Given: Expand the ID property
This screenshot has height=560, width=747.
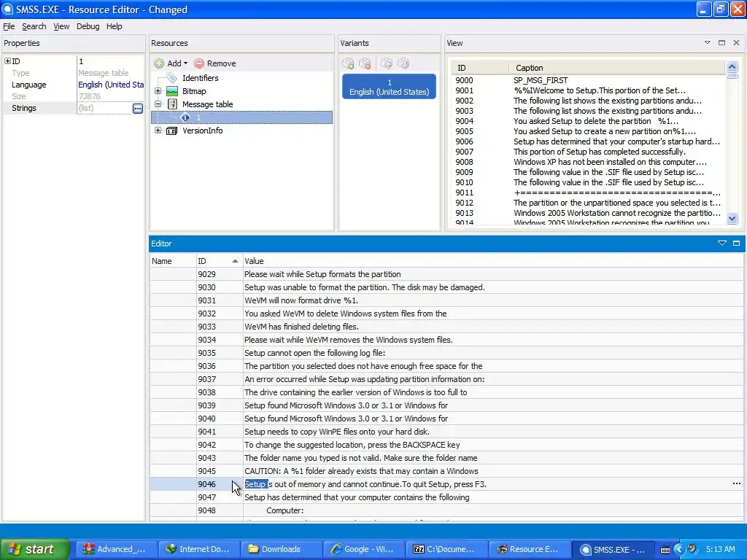Looking at the screenshot, I should coord(7,61).
